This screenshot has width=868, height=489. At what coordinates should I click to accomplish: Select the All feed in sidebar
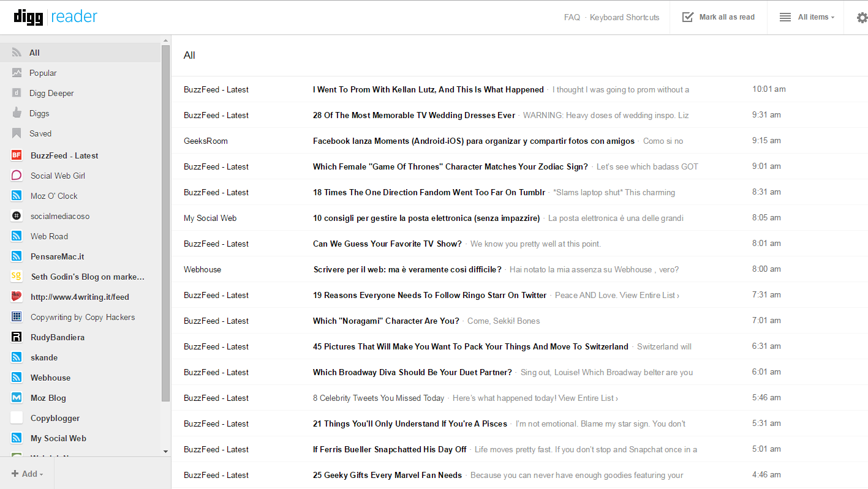tap(34, 53)
